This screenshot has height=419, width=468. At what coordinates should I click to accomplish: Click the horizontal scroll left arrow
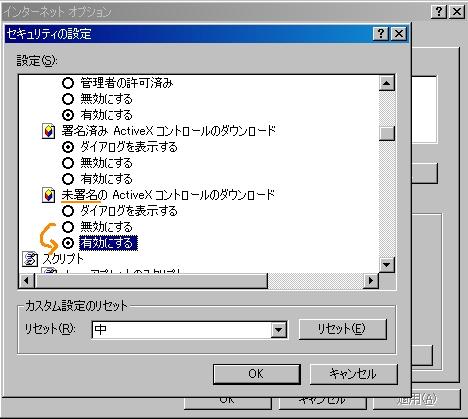click(27, 281)
